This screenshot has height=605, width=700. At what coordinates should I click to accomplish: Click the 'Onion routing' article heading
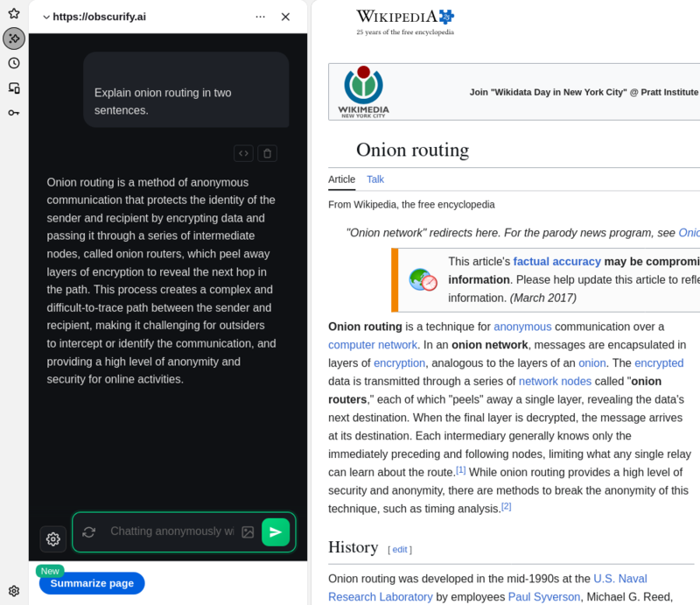(412, 150)
